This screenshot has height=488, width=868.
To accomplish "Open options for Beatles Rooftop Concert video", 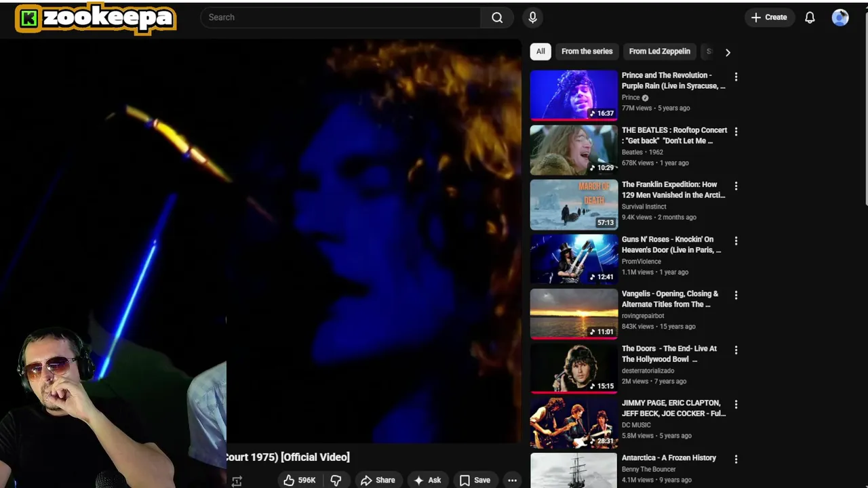I will tap(736, 131).
